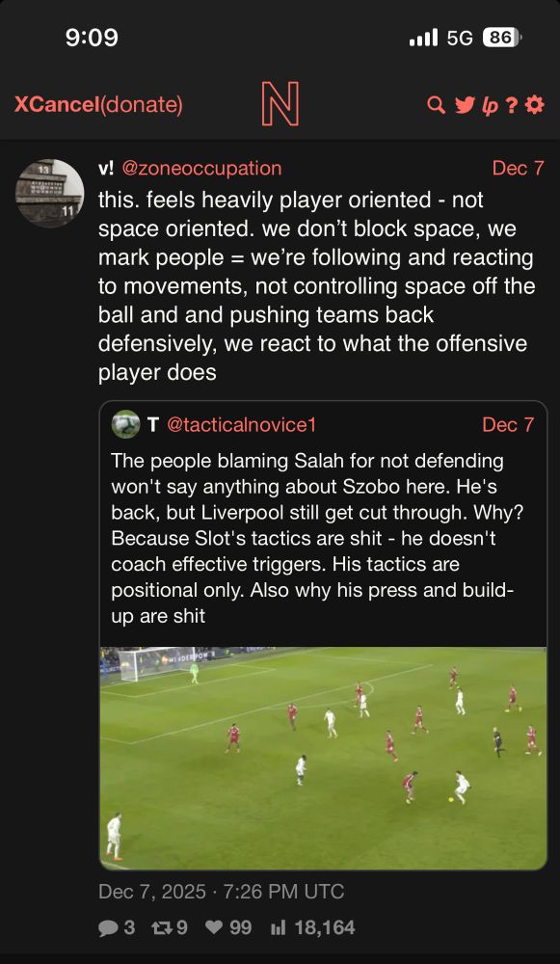Click the Nitter N logo
The height and width of the screenshot is (964, 560).
click(x=280, y=104)
